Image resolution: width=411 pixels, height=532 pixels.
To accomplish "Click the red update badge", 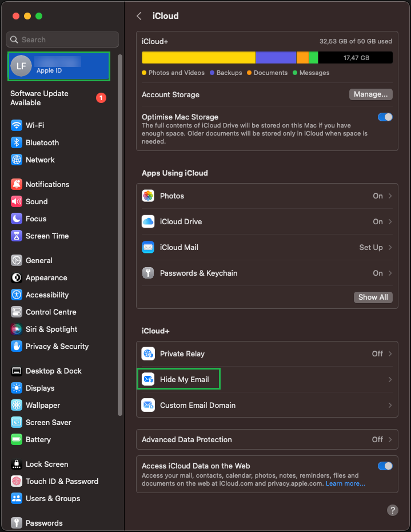I will 101,98.
